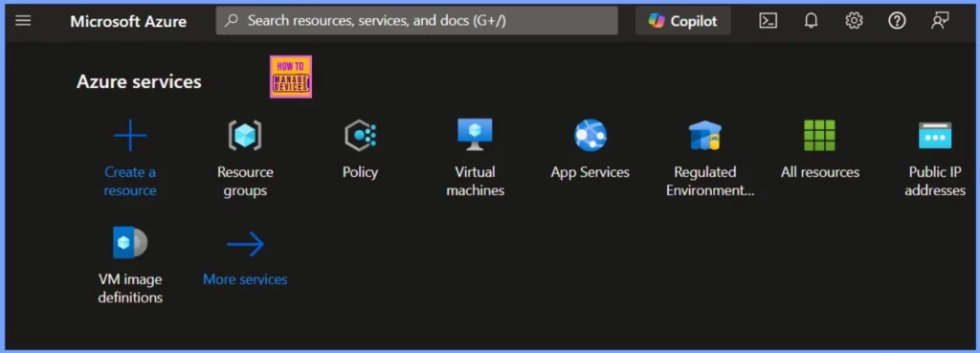Launch Cloud Shell from the header
This screenshot has height=353, width=980.
click(x=768, y=21)
